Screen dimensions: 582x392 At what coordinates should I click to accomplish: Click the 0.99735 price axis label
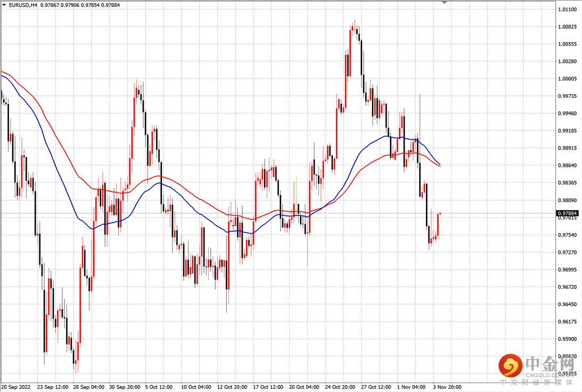568,96
